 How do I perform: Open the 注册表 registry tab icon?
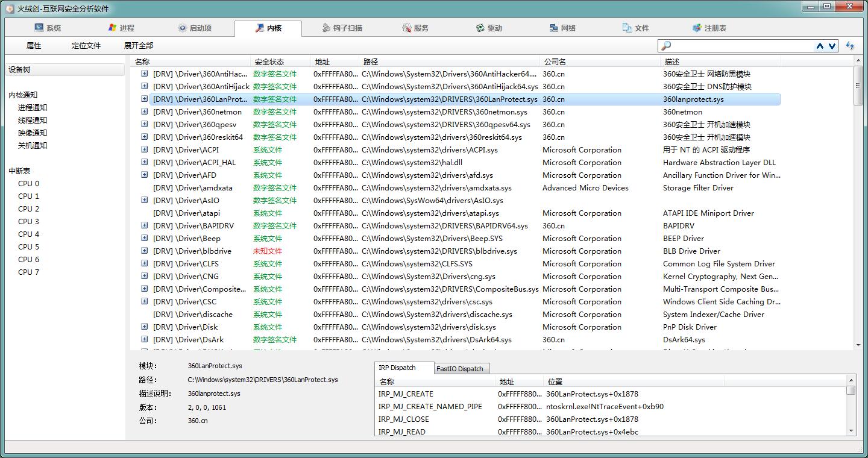tap(697, 28)
